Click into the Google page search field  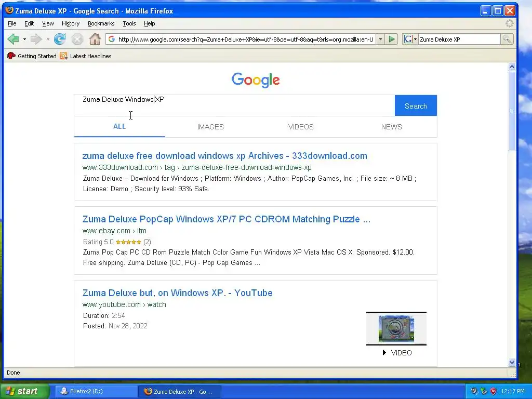click(x=234, y=105)
